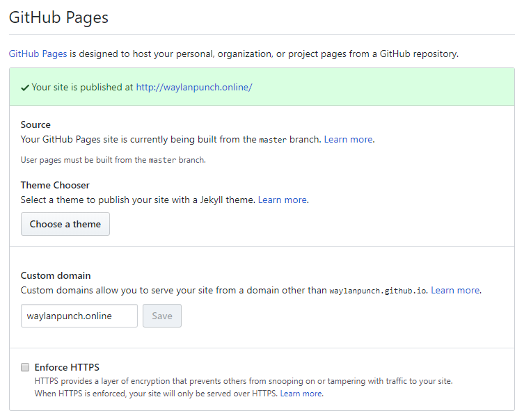Click the Custom domain heading

pyautogui.click(x=56, y=275)
